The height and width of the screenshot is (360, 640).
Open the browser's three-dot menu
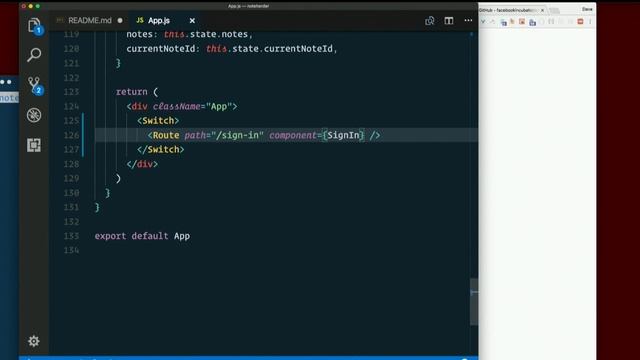tap(590, 22)
